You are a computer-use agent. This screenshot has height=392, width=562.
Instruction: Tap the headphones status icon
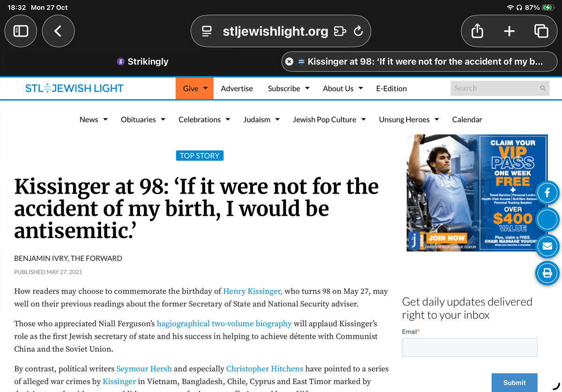[x=519, y=7]
